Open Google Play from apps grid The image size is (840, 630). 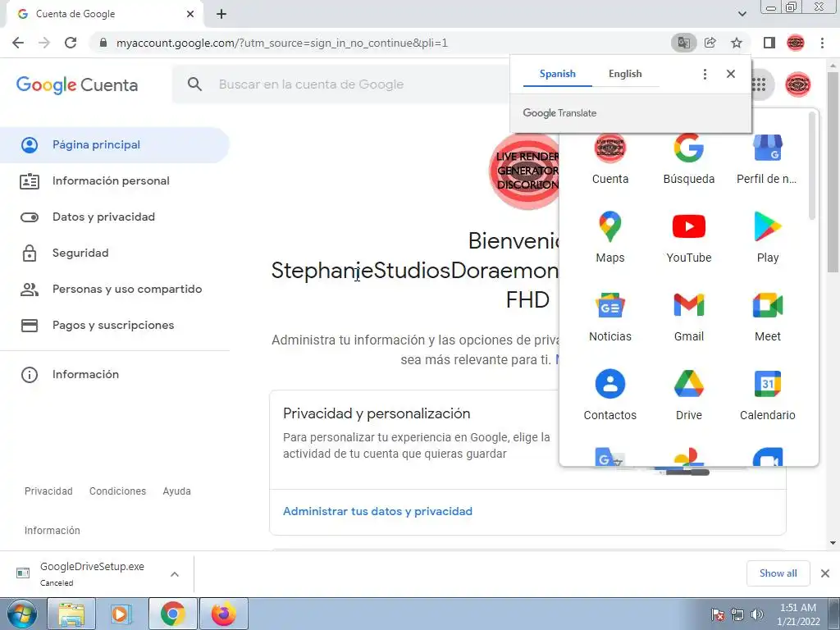click(x=767, y=237)
